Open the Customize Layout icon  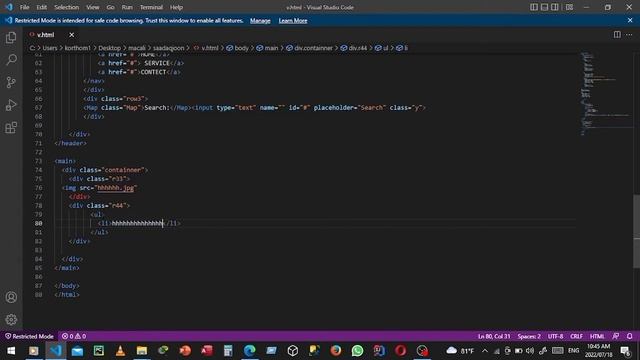tap(569, 7)
